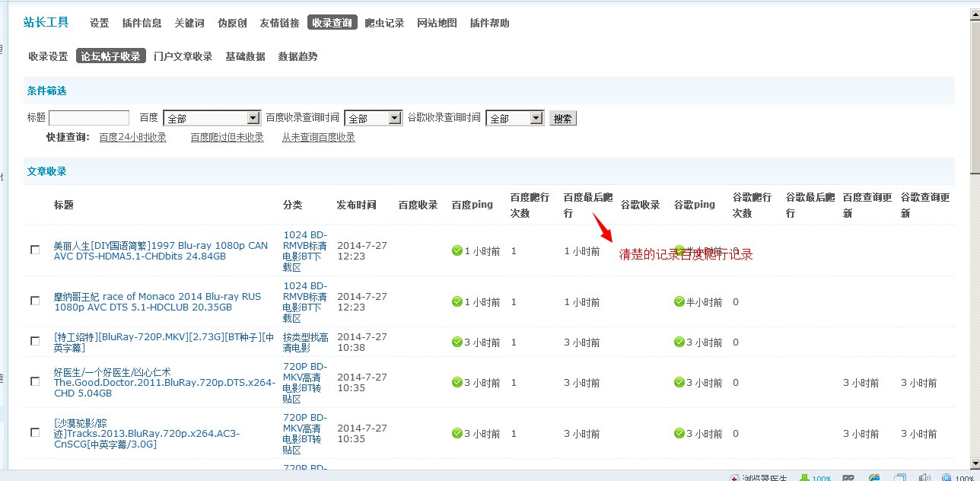
Task: Open the 特工绍特 BluRay-720P title link
Action: tap(164, 342)
